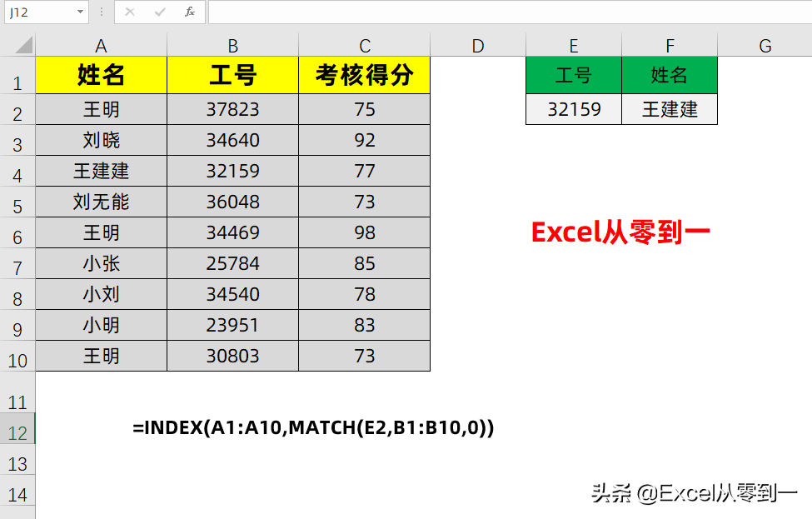The height and width of the screenshot is (519, 812).
Task: Click the INDEX MATCH formula text
Action: click(x=313, y=428)
